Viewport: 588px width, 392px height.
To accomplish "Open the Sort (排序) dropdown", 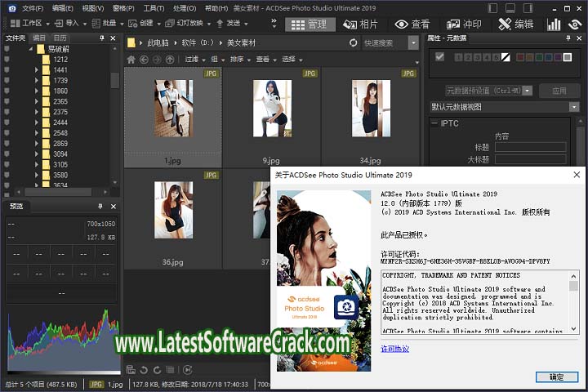I will pyautogui.click(x=240, y=60).
